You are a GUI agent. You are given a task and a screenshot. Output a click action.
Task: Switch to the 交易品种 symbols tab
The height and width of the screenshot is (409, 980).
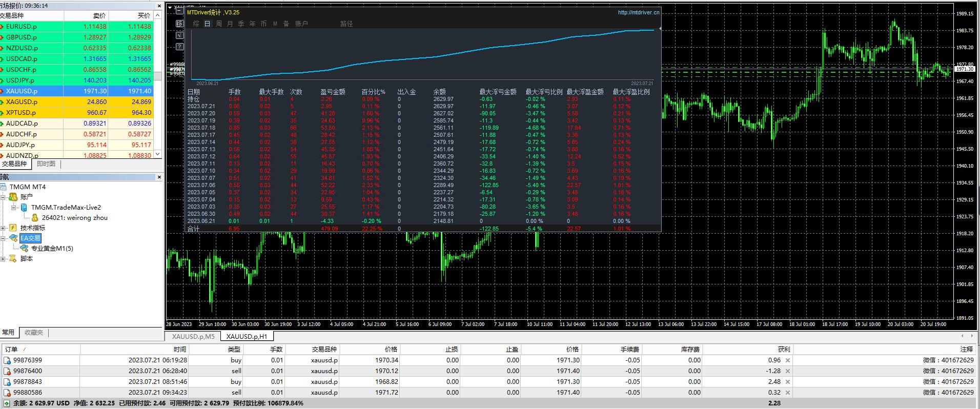[x=14, y=164]
